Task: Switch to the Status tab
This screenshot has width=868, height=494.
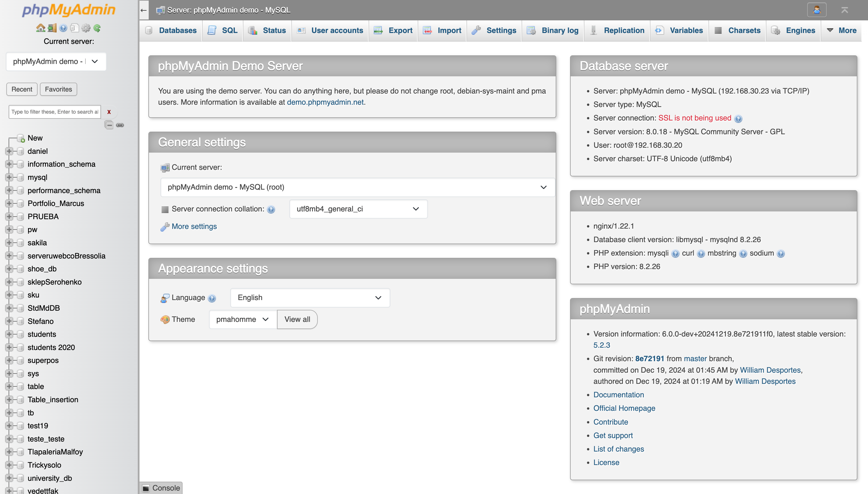Action: click(x=267, y=30)
